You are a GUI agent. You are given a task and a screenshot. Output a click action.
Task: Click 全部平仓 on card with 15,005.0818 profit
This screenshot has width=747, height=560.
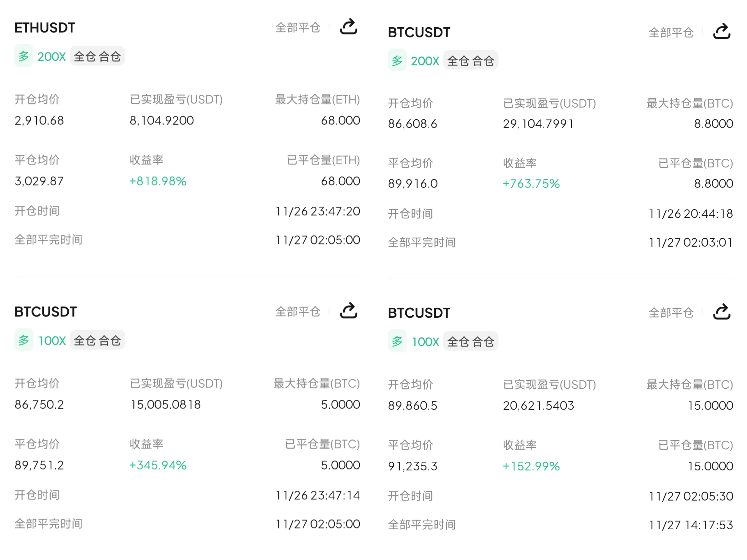[x=297, y=312]
